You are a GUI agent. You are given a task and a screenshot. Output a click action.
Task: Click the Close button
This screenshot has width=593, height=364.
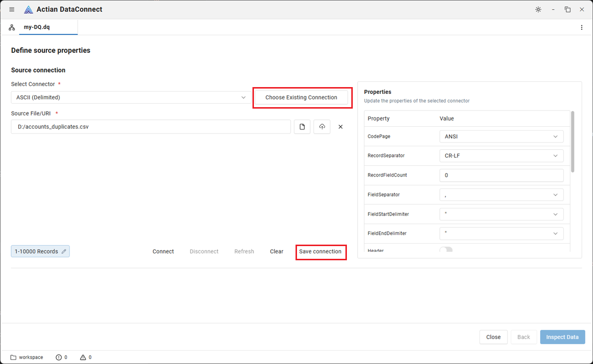[x=493, y=337]
